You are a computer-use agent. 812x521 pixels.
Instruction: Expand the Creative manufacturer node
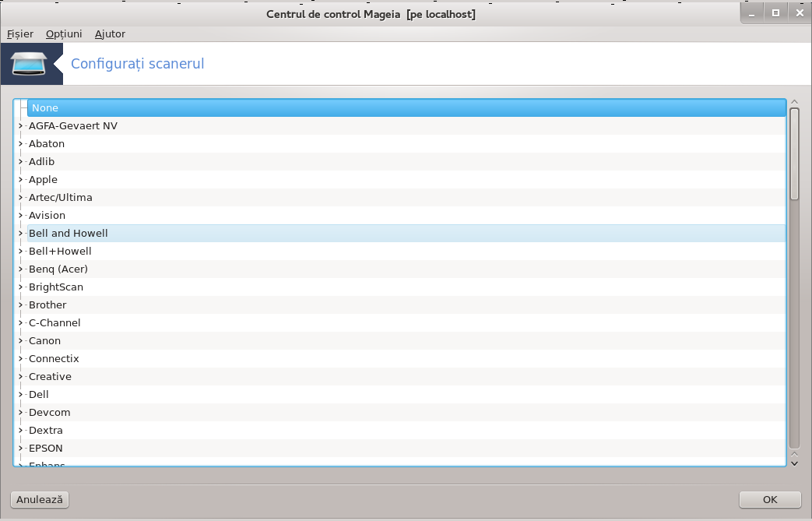click(x=20, y=376)
